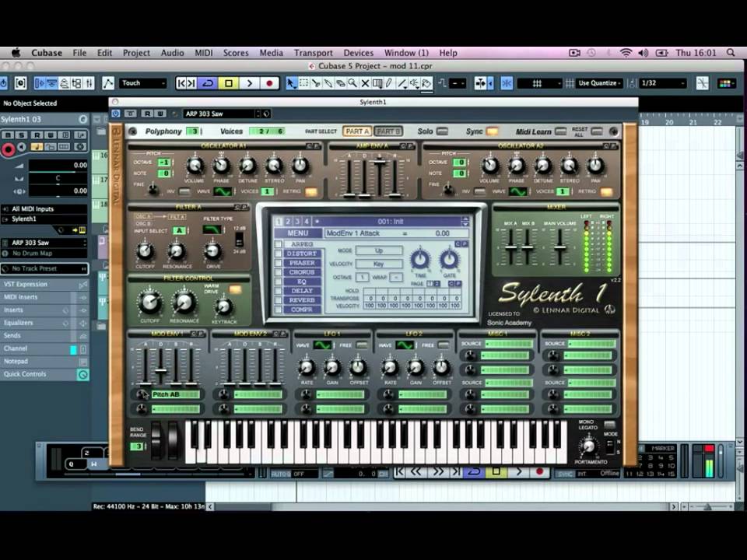The image size is (747, 560).
Task: Open the arpeggiator Velocity Key dropdown
Action: (379, 264)
